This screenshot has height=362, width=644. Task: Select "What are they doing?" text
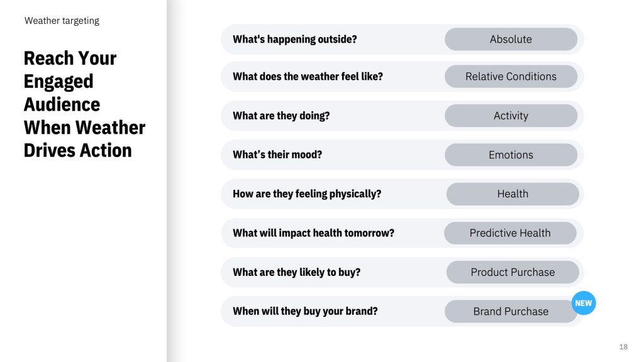281,116
